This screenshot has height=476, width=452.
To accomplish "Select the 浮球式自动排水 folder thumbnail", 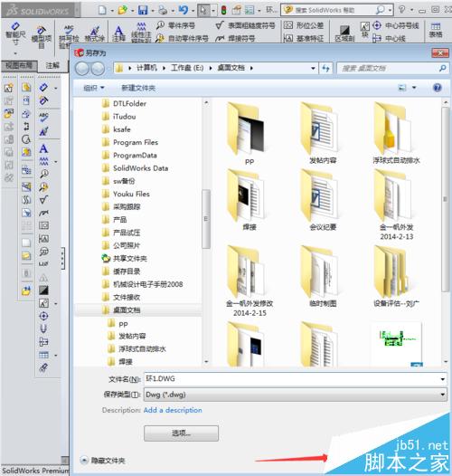I will [396, 133].
